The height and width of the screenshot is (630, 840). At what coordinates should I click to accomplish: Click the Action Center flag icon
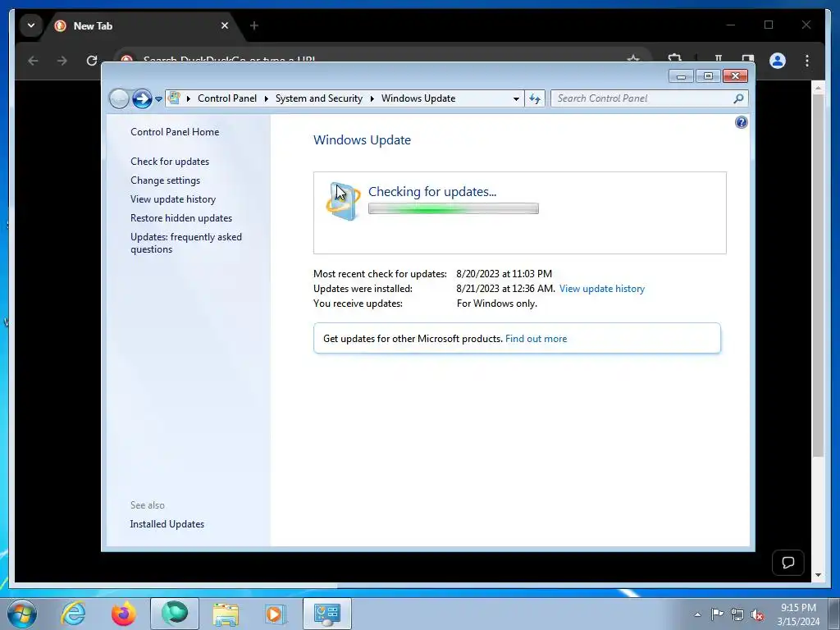[717, 614]
